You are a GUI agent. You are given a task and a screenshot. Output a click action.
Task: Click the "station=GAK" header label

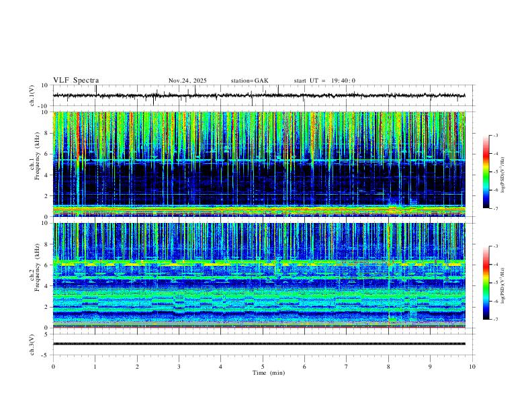click(x=249, y=81)
